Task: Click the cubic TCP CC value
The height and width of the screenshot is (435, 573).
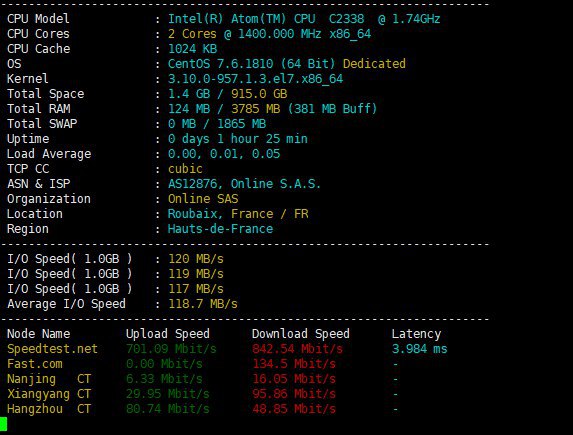Action: click(185, 169)
